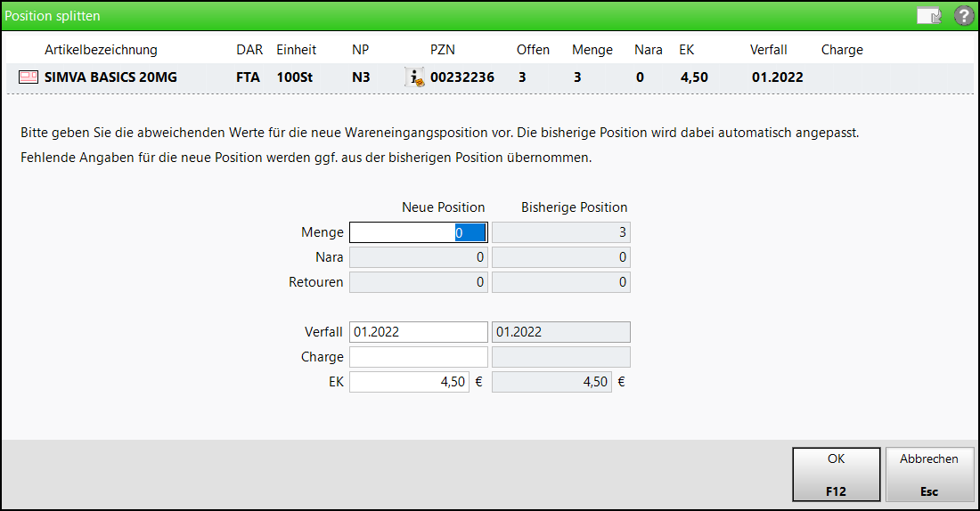Click the Nara field under Neue Position
Screen dimensions: 980x511
pyautogui.click(x=418, y=257)
